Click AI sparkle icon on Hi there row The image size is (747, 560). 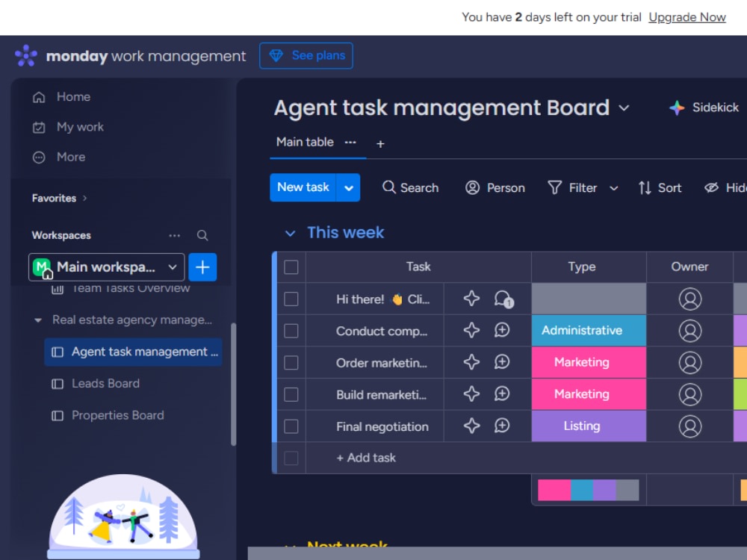point(471,299)
